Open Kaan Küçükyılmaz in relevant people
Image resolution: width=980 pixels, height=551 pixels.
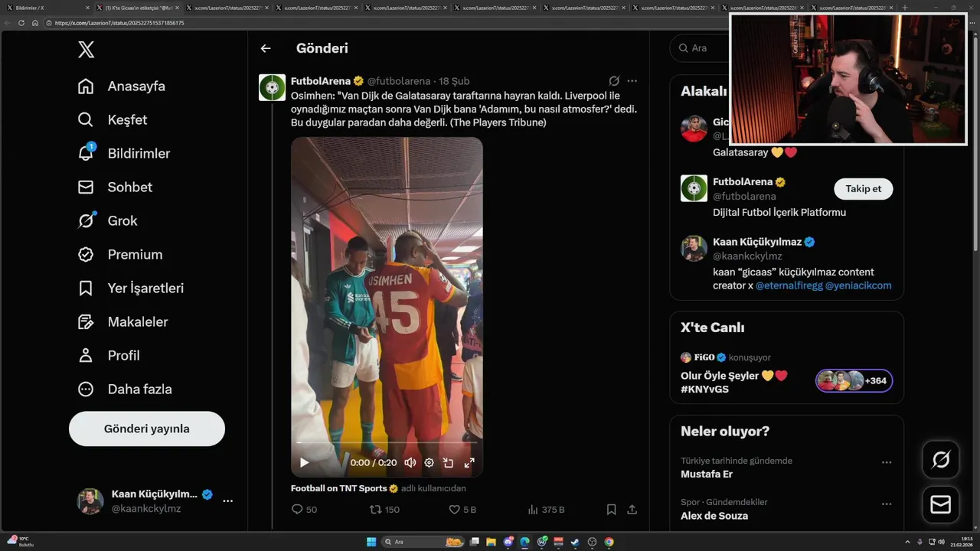click(x=757, y=241)
